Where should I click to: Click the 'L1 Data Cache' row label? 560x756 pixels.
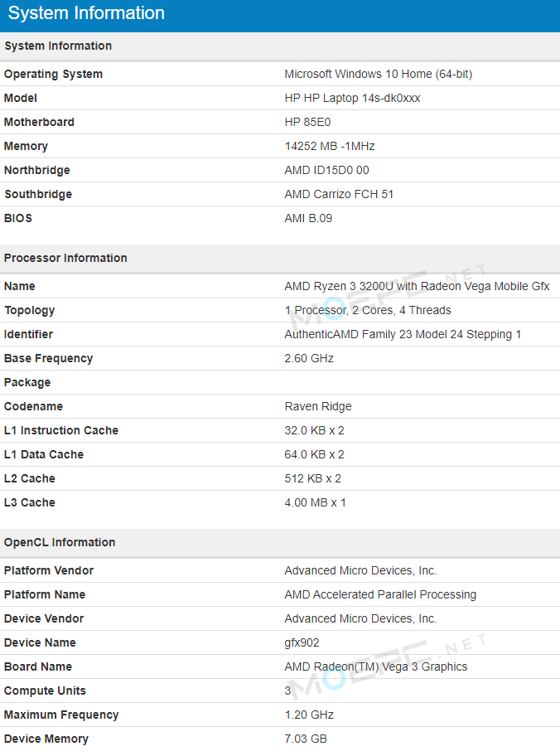pyautogui.click(x=44, y=454)
